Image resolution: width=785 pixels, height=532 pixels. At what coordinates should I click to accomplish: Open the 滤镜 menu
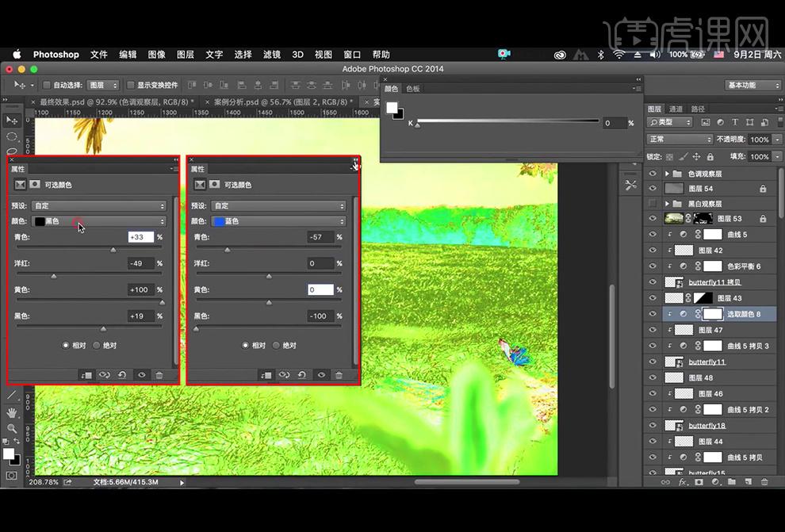coord(272,54)
